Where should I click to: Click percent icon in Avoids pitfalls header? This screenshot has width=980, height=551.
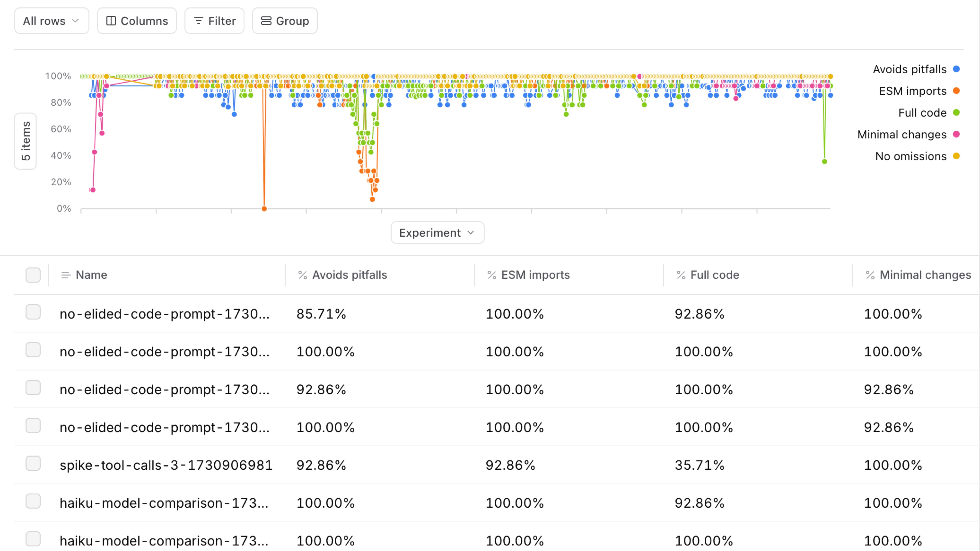(302, 275)
